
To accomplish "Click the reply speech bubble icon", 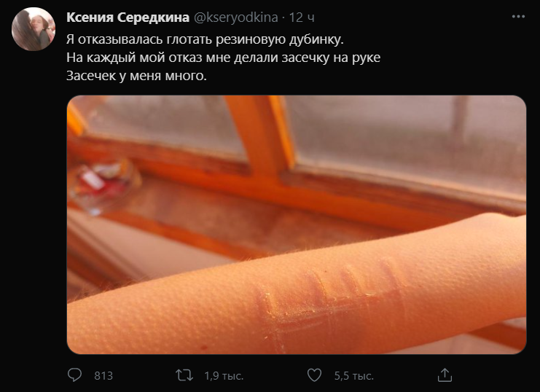I will [74, 375].
